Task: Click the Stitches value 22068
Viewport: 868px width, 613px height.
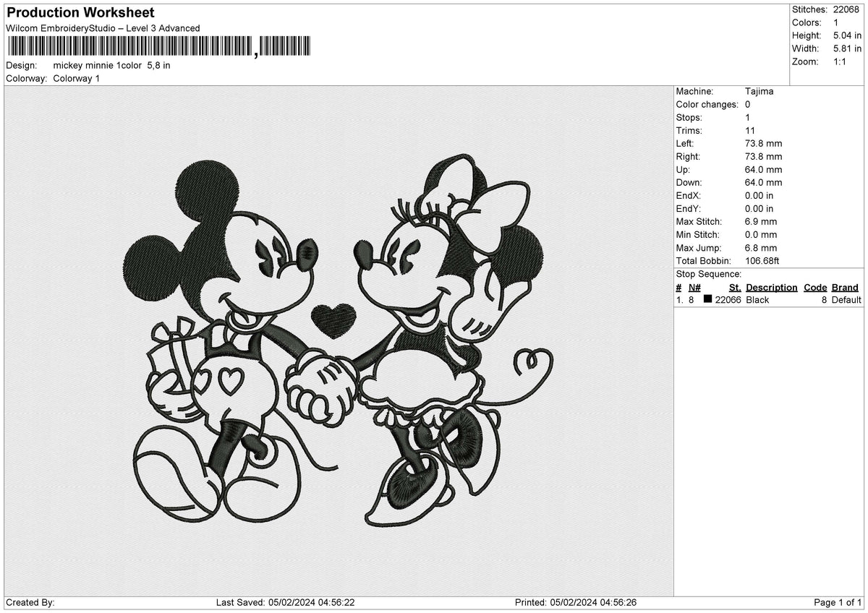Action: click(846, 9)
